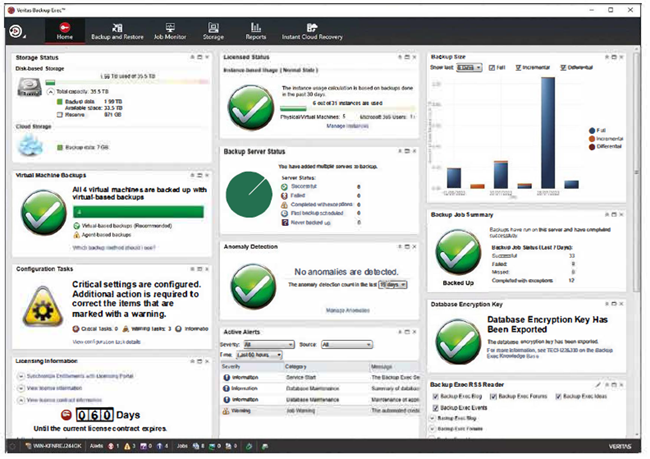
Task: Close the Storage Status panel
Action: (x=207, y=57)
